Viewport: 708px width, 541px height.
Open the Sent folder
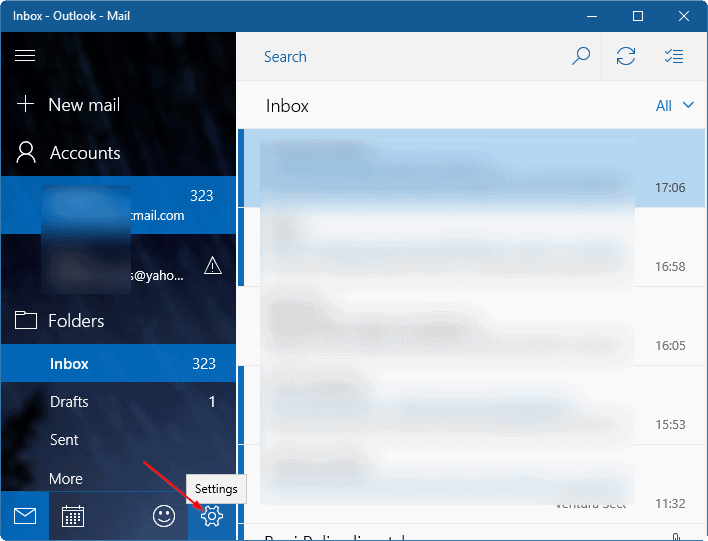(x=118, y=439)
